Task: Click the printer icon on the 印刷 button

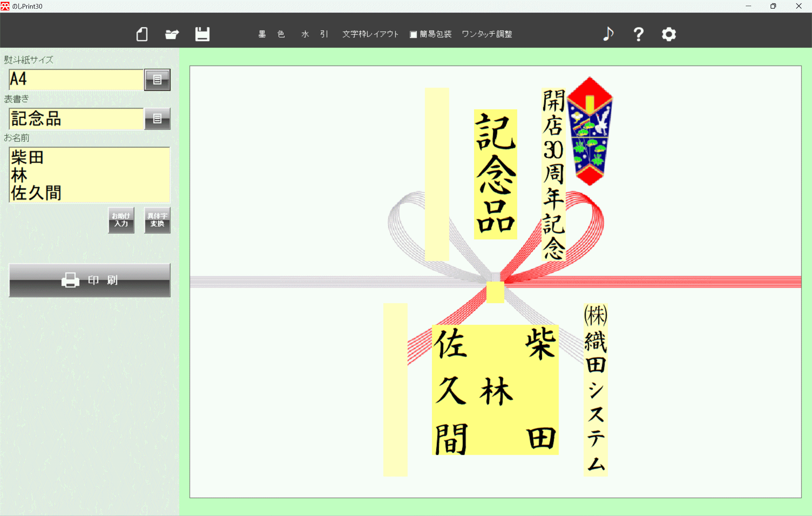Action: pyautogui.click(x=70, y=280)
